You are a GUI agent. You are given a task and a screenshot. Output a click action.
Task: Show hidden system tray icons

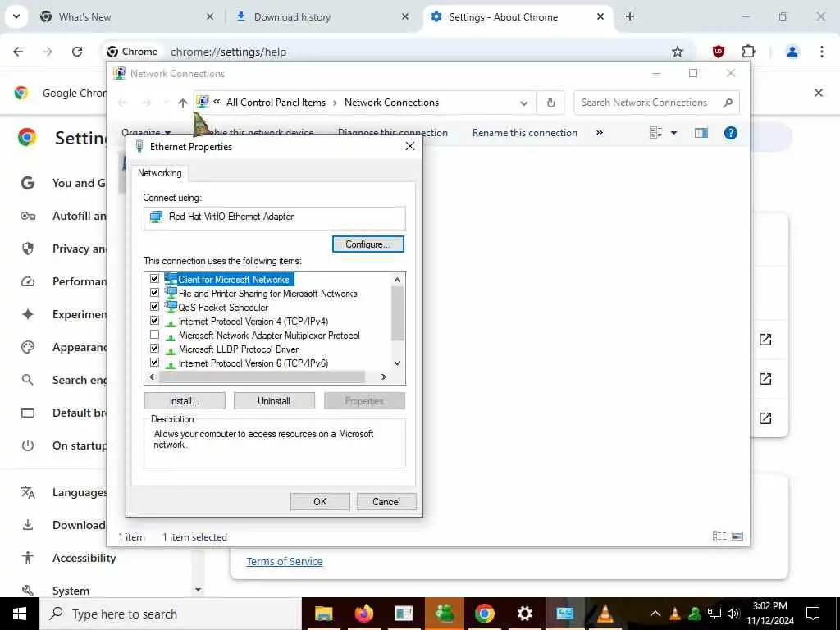click(x=655, y=614)
